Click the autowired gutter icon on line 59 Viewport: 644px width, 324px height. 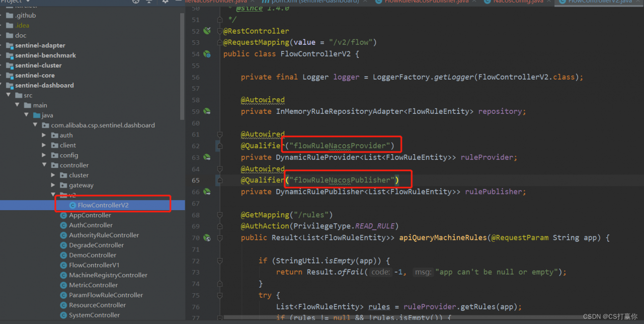click(207, 111)
